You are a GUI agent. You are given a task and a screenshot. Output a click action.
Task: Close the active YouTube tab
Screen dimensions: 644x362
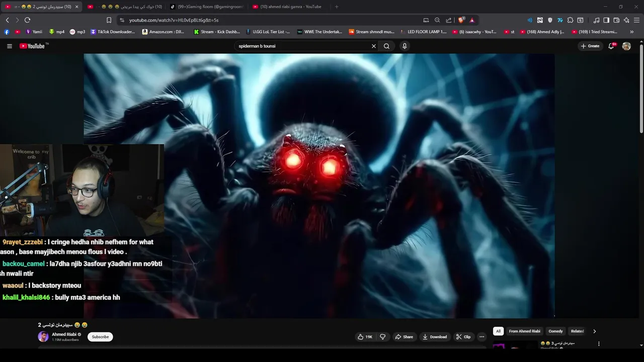coord(76,7)
